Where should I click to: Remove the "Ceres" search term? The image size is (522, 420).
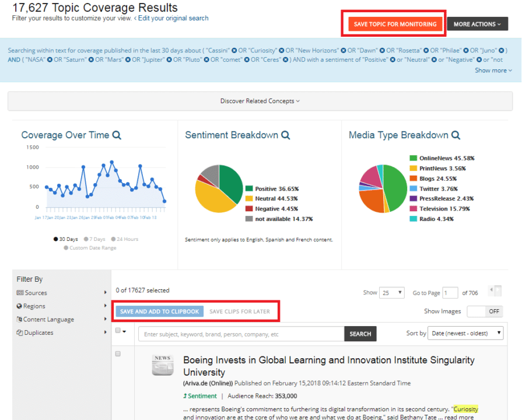point(286,60)
